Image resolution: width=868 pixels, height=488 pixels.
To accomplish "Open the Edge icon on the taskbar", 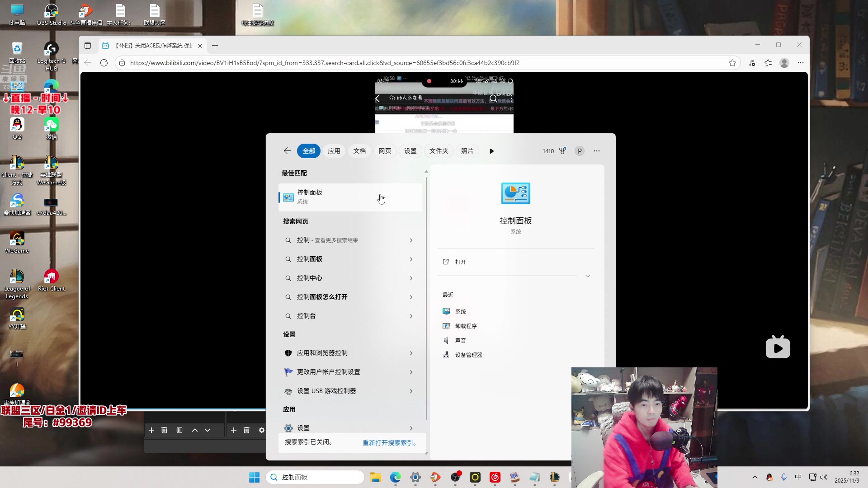I will (x=395, y=477).
